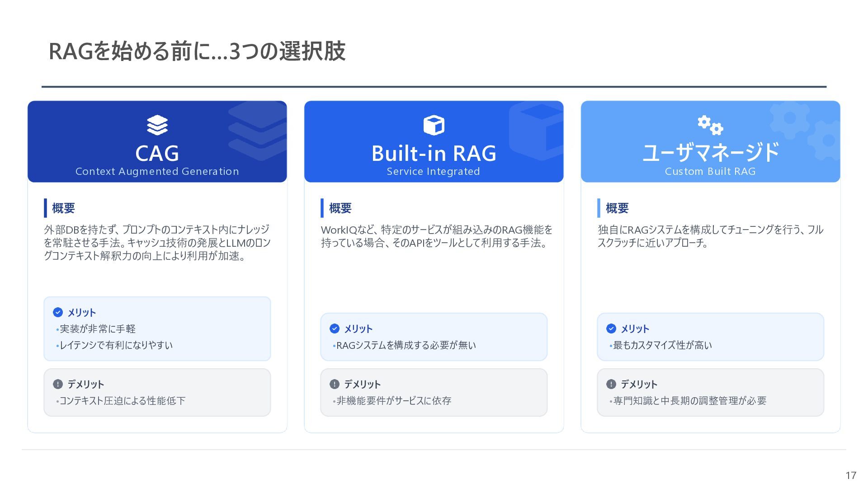
Task: Click the 実装が非常に手軽 bullet point
Action: coord(98,329)
